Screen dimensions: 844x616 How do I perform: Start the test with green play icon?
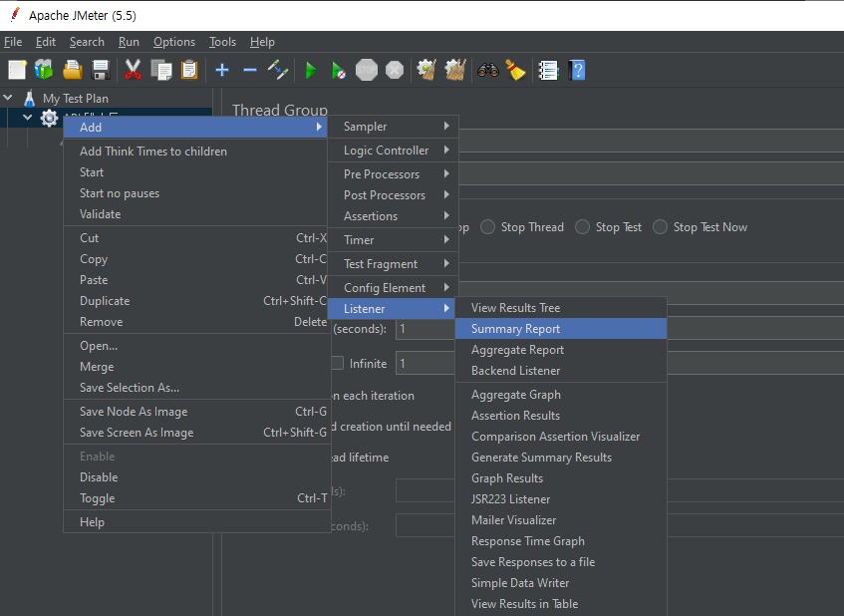pyautogui.click(x=311, y=71)
